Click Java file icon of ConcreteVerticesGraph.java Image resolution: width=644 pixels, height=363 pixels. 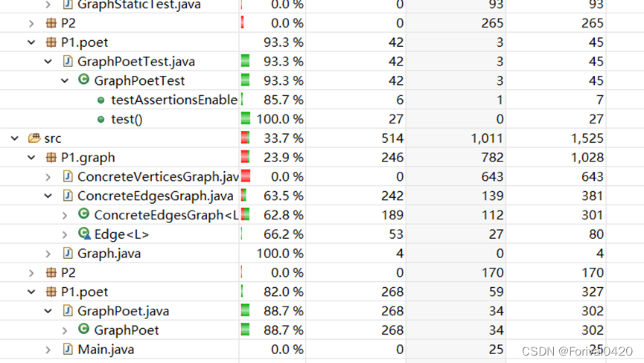click(x=68, y=176)
